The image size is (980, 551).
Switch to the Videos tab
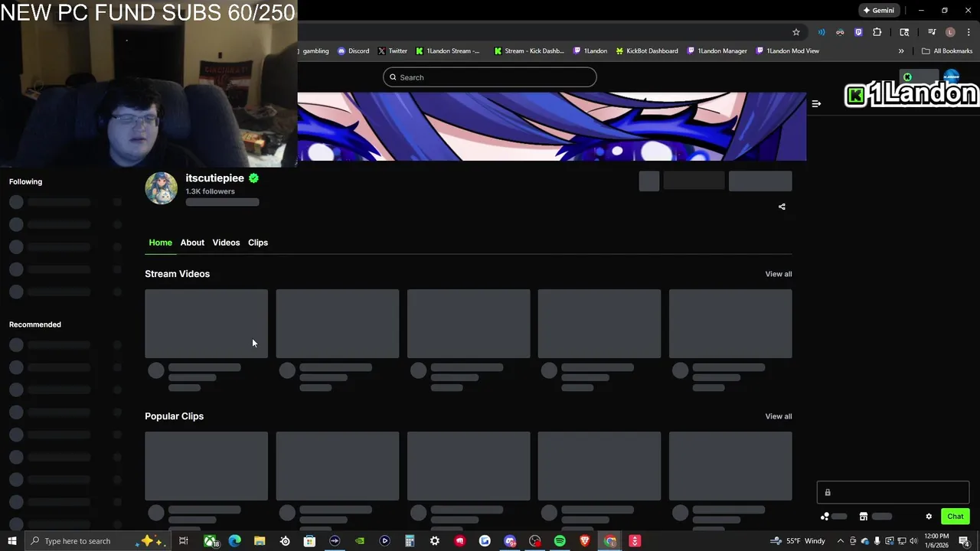[226, 243]
